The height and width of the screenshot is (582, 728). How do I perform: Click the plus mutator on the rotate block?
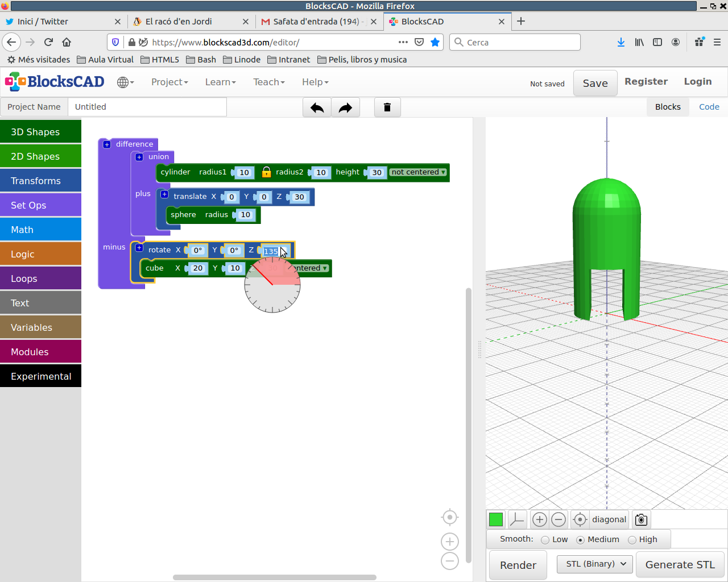(x=139, y=248)
